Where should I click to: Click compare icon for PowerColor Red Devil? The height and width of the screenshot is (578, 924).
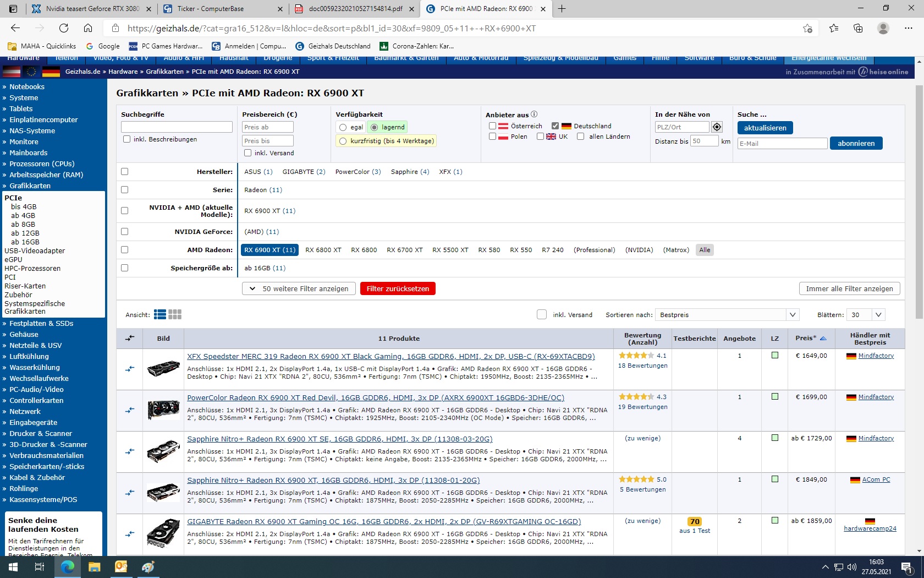click(x=130, y=410)
